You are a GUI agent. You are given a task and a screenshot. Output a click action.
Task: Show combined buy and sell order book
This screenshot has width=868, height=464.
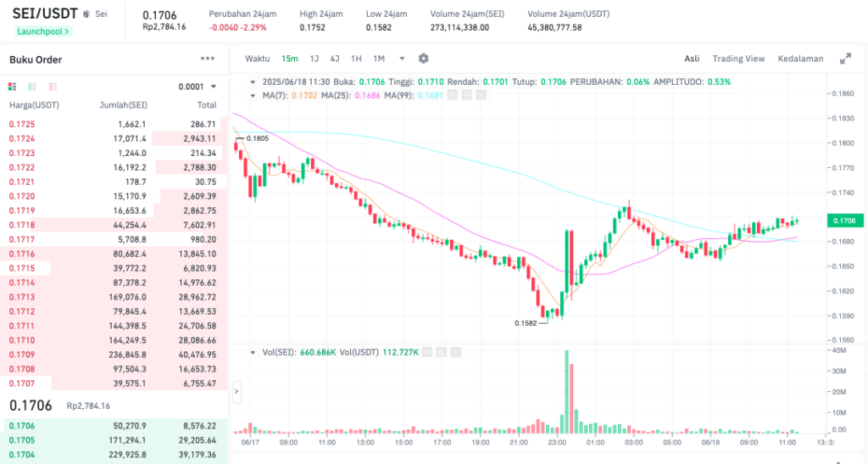[x=12, y=87]
